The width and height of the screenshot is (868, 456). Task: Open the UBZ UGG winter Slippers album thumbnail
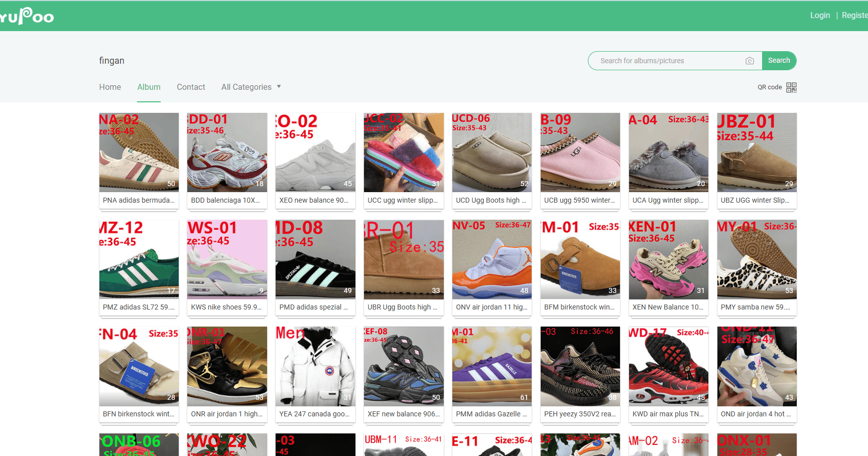click(757, 153)
